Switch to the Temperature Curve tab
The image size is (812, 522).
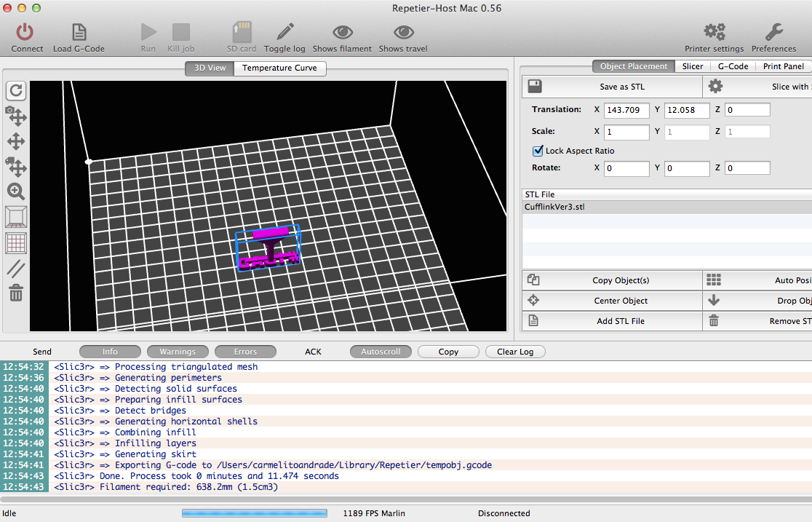(279, 68)
